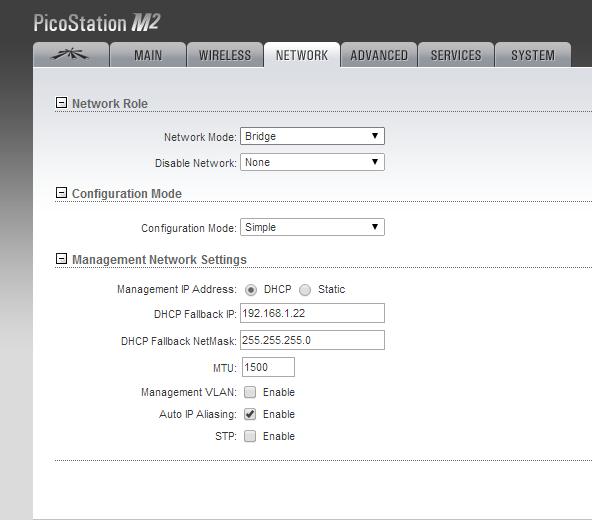Open the Configuration Mode dropdown
Viewport: 592px width, 529px height.
tap(312, 227)
